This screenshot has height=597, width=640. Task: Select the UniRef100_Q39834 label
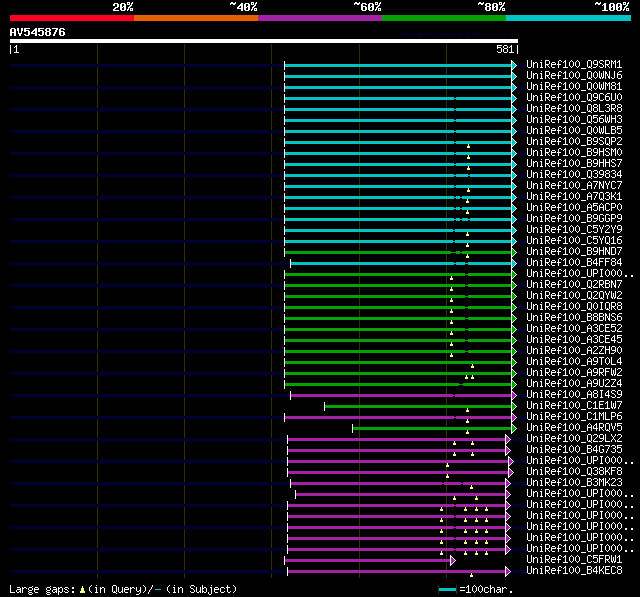pos(574,175)
